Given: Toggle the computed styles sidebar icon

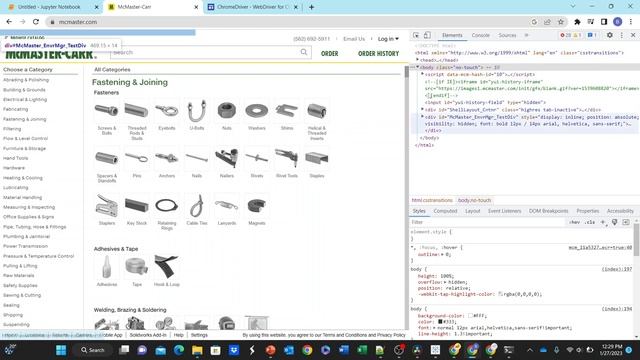Looking at the screenshot, I should tap(626, 222).
